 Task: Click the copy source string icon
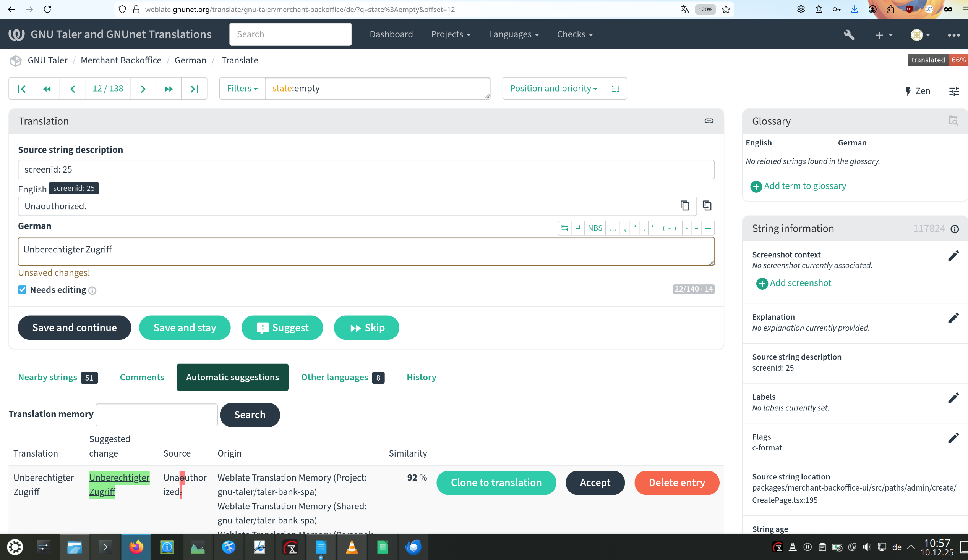tap(684, 206)
